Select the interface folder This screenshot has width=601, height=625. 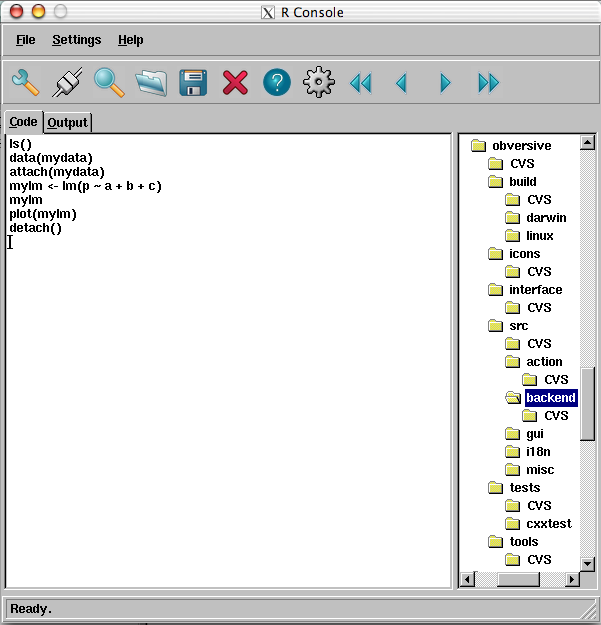coord(536,290)
